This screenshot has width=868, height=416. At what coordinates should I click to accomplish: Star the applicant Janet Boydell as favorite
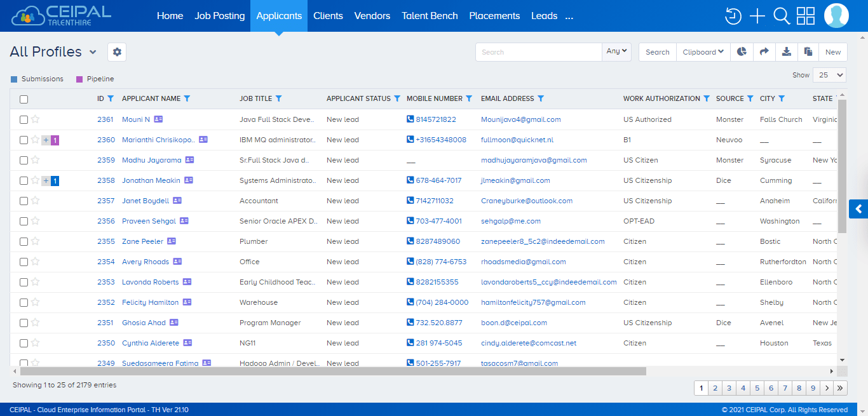[x=36, y=200]
